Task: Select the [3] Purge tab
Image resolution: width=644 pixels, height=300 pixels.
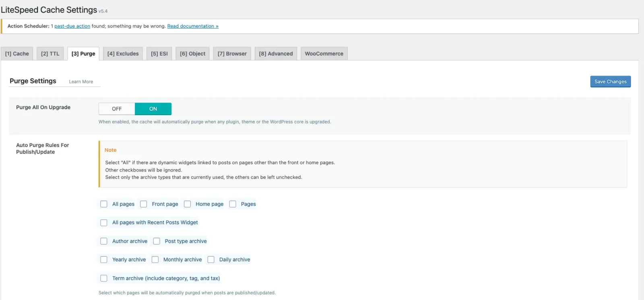Action: (83, 54)
